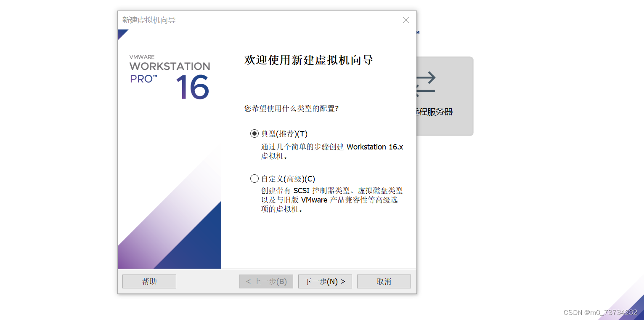Open help with the 帮助 button
644x320 pixels.
click(149, 282)
